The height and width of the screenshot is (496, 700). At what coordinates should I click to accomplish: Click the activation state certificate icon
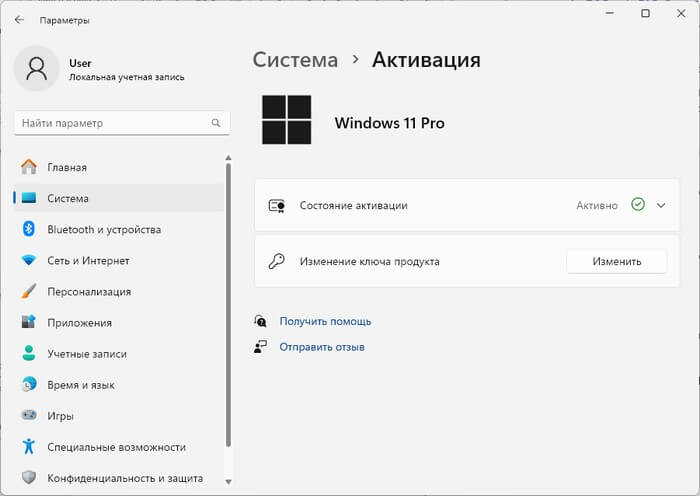point(277,206)
